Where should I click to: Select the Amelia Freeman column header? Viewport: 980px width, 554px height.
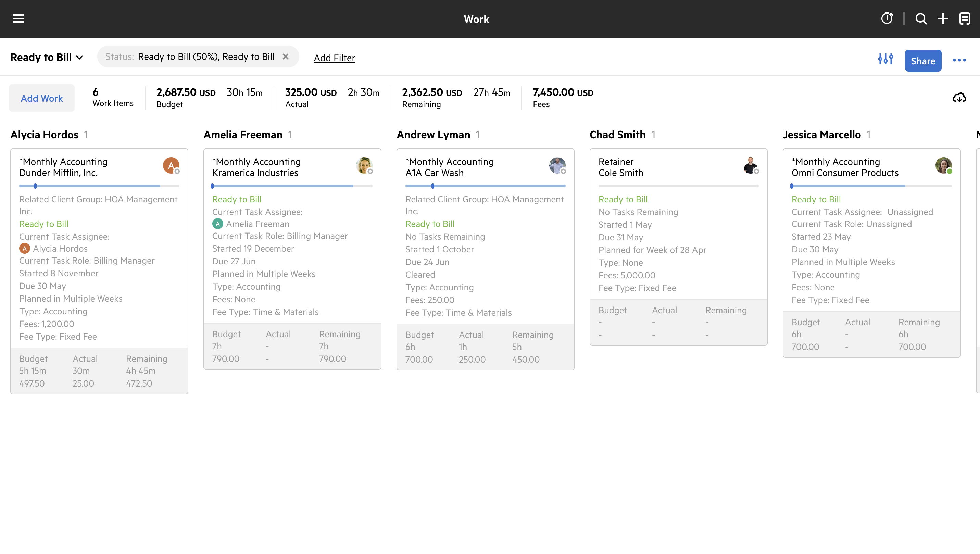(243, 135)
